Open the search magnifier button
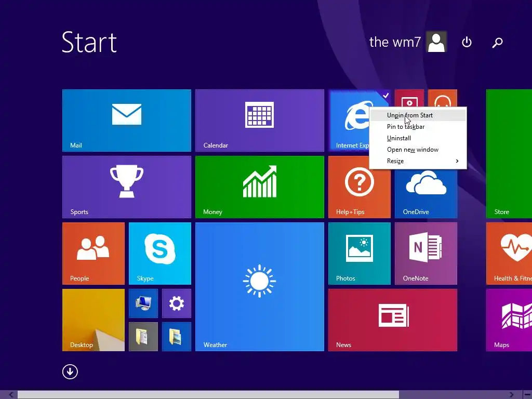Image resolution: width=532 pixels, height=399 pixels. point(497,43)
